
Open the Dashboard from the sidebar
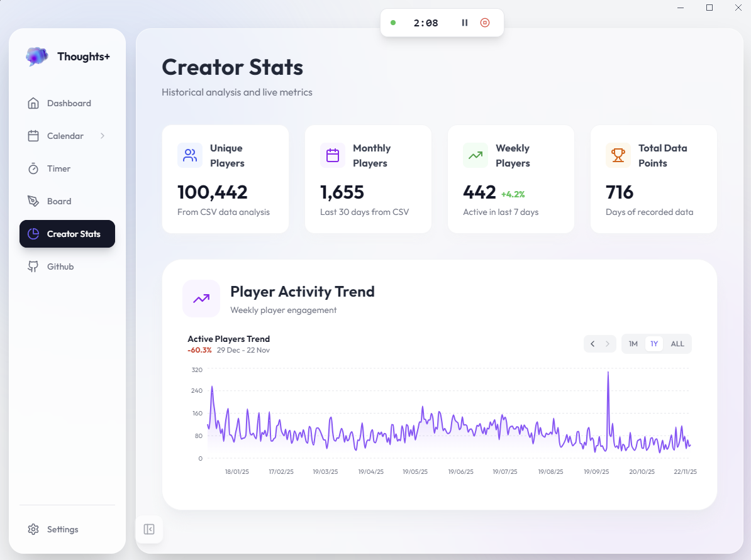coord(69,103)
